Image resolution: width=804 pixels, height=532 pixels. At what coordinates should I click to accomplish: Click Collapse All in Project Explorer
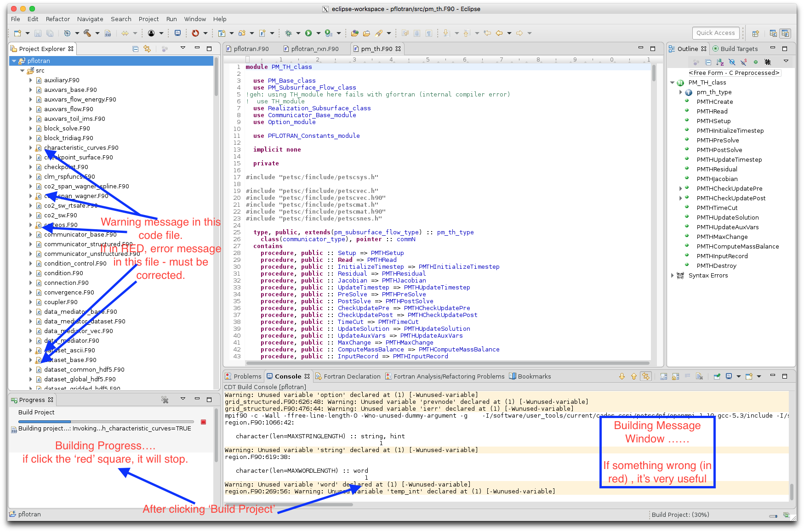click(x=135, y=49)
